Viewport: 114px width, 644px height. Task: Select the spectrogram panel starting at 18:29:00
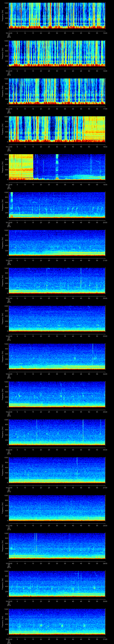tap(57, 584)
